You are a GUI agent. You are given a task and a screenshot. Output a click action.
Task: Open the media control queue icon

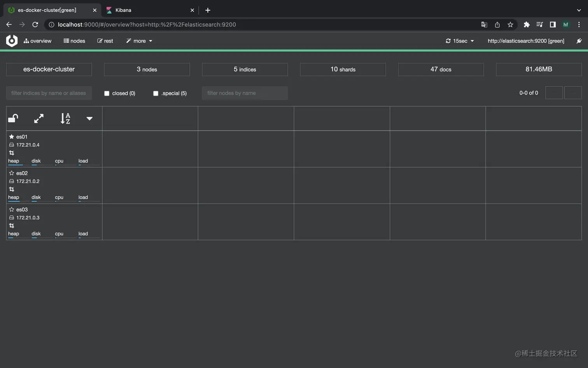[539, 25]
